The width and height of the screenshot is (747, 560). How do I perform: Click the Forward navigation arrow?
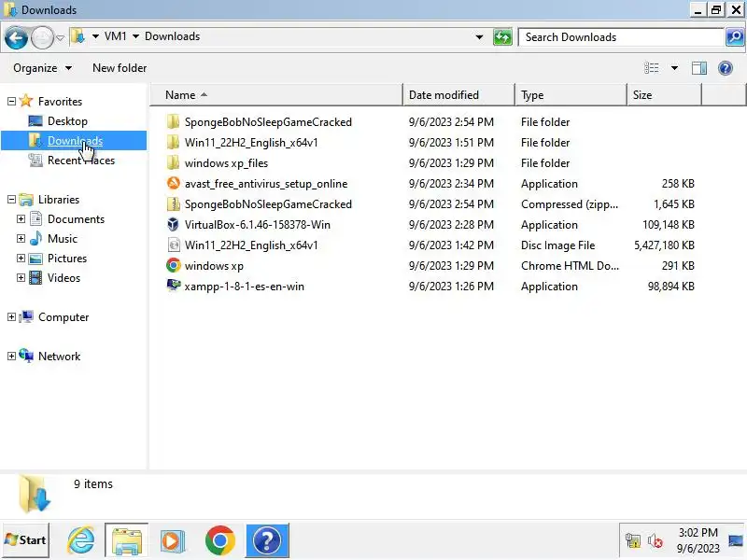click(42, 37)
